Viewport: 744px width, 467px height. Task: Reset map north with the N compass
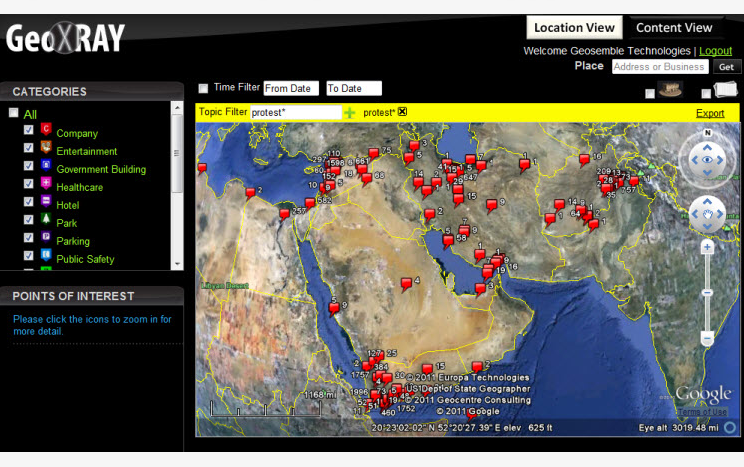pos(707,133)
